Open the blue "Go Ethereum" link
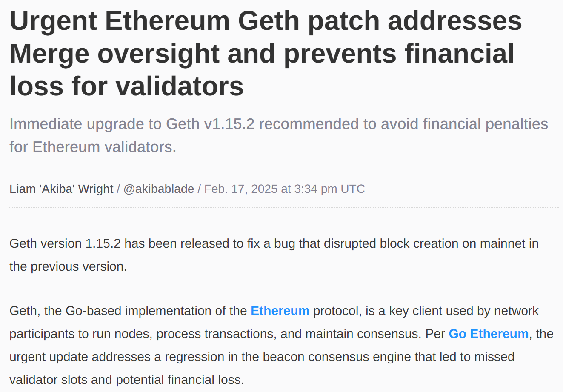 489,334
